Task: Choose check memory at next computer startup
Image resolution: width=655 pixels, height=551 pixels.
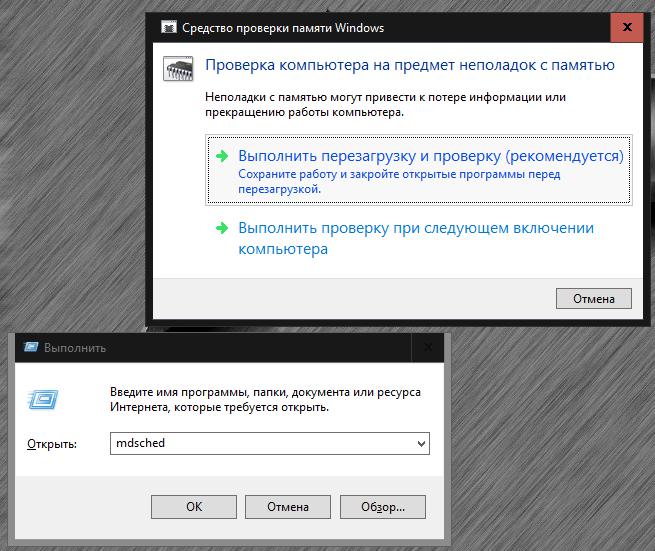Action: [416, 238]
